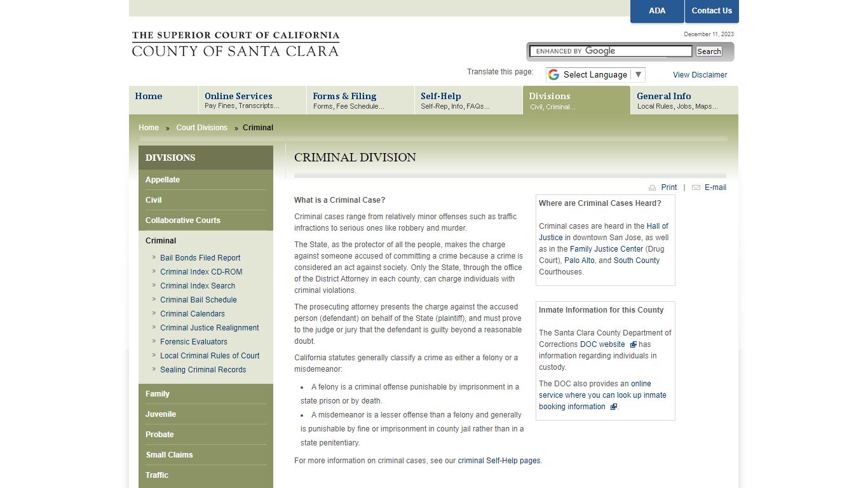The image size is (868, 488).
Task: Open the Criminal Bail Schedule link
Action: tap(198, 300)
